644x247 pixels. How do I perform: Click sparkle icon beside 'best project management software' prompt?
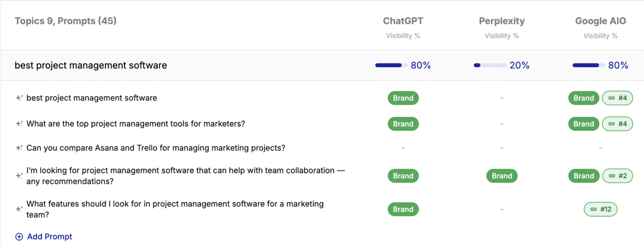19,98
